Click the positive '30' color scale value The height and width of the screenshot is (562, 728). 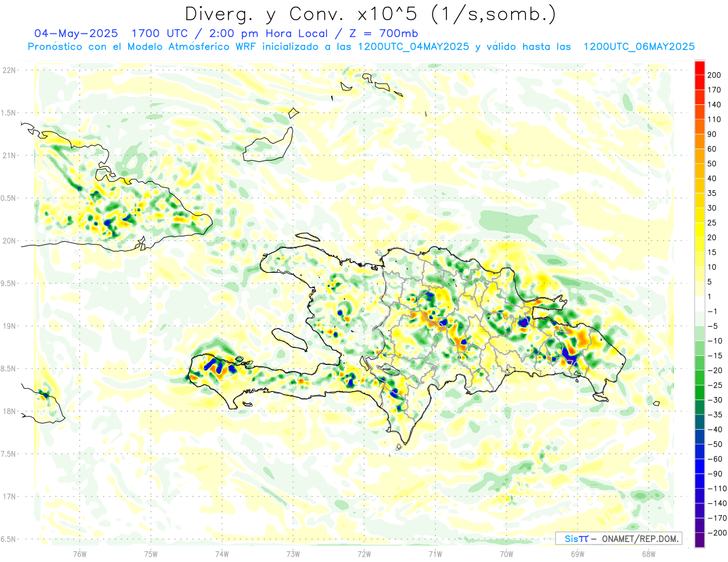(x=712, y=208)
